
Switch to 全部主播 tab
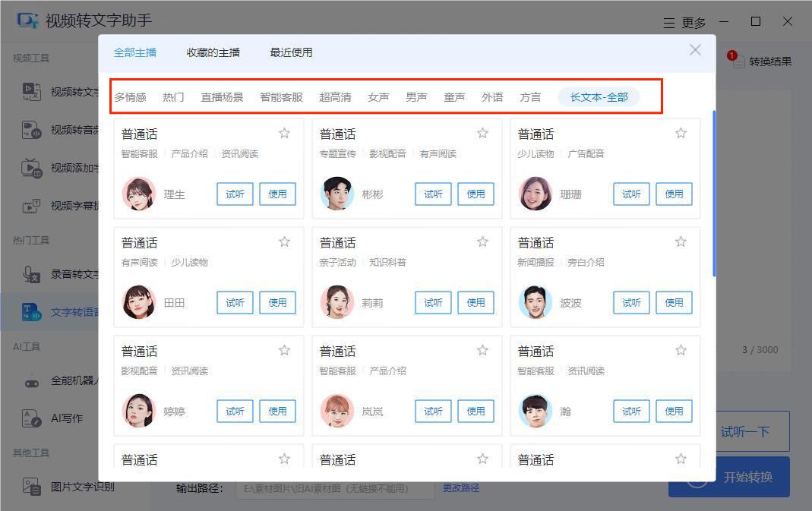point(135,52)
